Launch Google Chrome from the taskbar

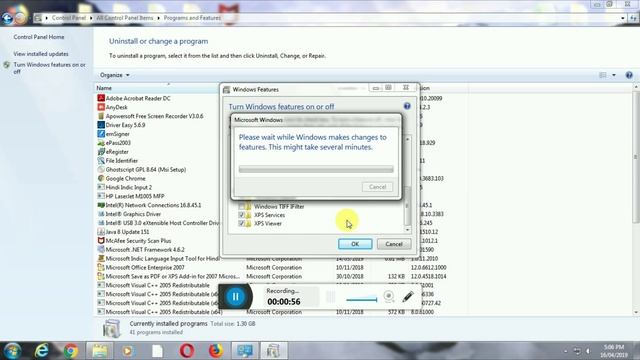pyautogui.click(x=71, y=351)
